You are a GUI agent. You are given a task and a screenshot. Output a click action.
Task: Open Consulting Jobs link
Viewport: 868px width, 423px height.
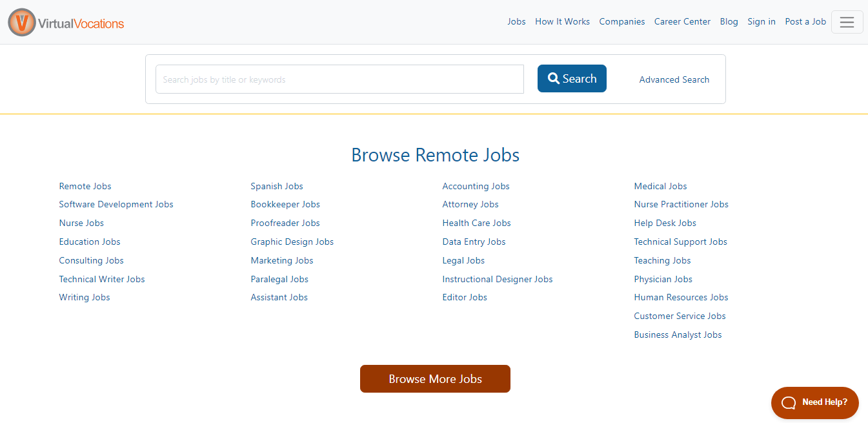(91, 260)
